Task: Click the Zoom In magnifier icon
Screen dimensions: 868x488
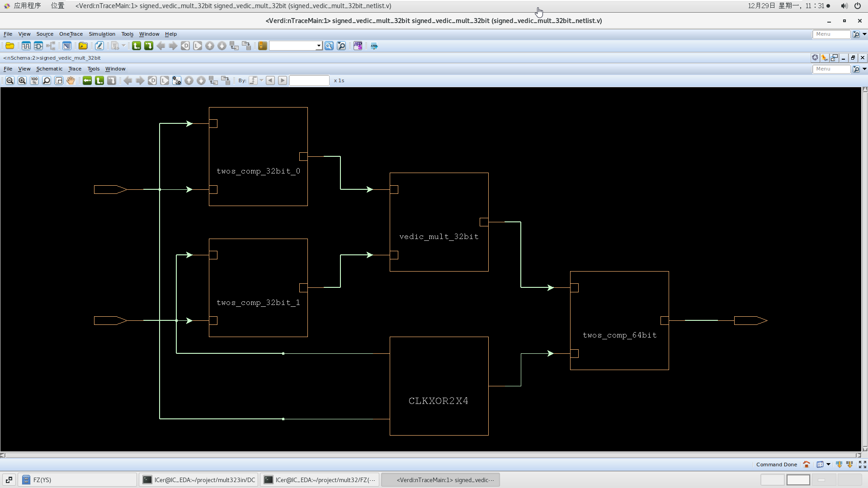Action: pyautogui.click(x=22, y=80)
